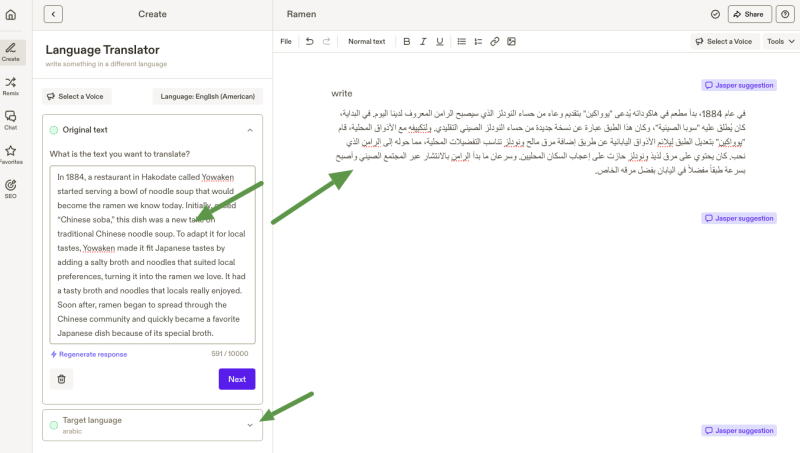
Task: Click Select a Voice in editor toolbar
Action: coord(724,41)
